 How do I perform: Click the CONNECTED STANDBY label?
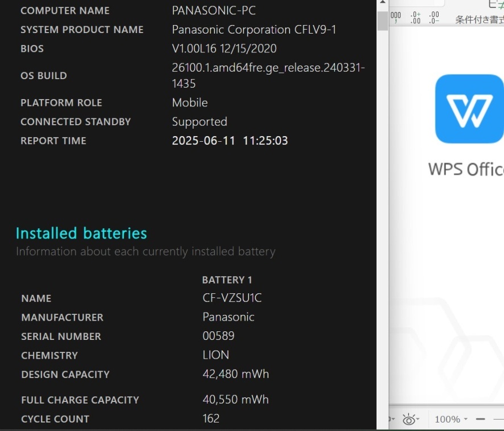[76, 122]
